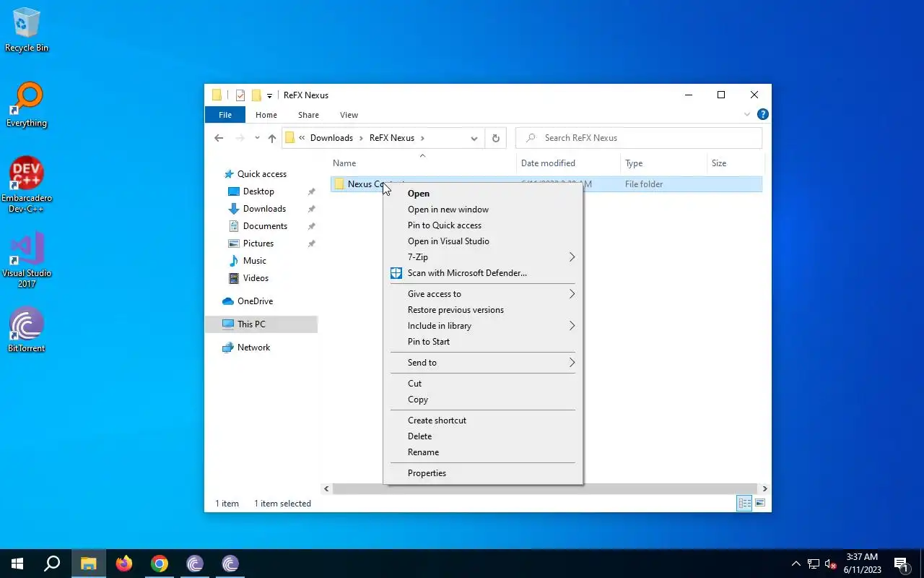Open the Recycle Bin desktop icon
Viewport: 924px width, 578px height.
click(27, 30)
